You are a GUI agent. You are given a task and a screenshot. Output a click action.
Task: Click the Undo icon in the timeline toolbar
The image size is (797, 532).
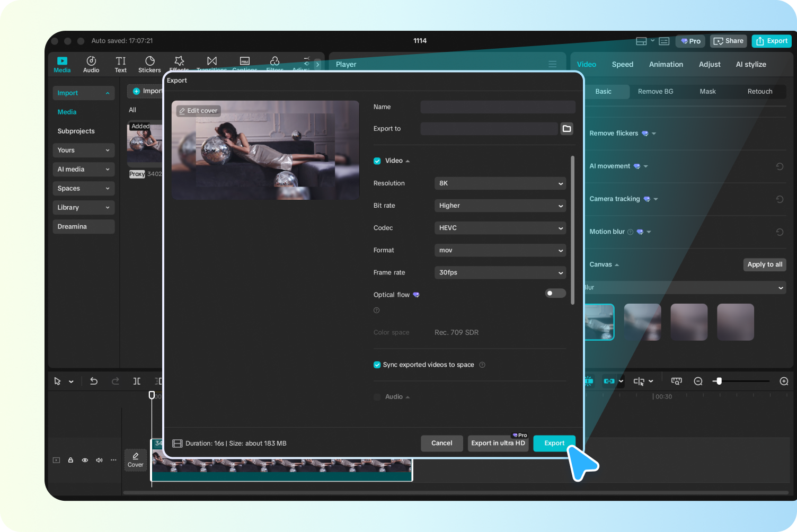tap(94, 381)
